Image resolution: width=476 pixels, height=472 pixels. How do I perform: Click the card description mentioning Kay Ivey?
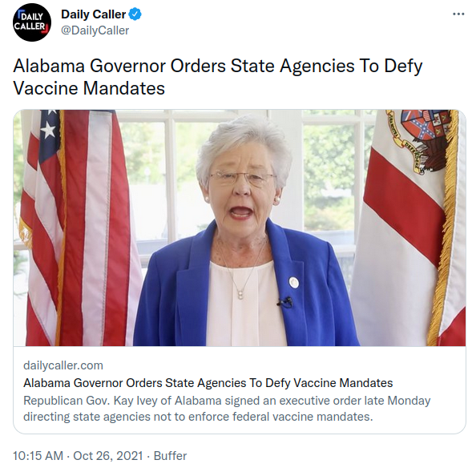coord(227,409)
